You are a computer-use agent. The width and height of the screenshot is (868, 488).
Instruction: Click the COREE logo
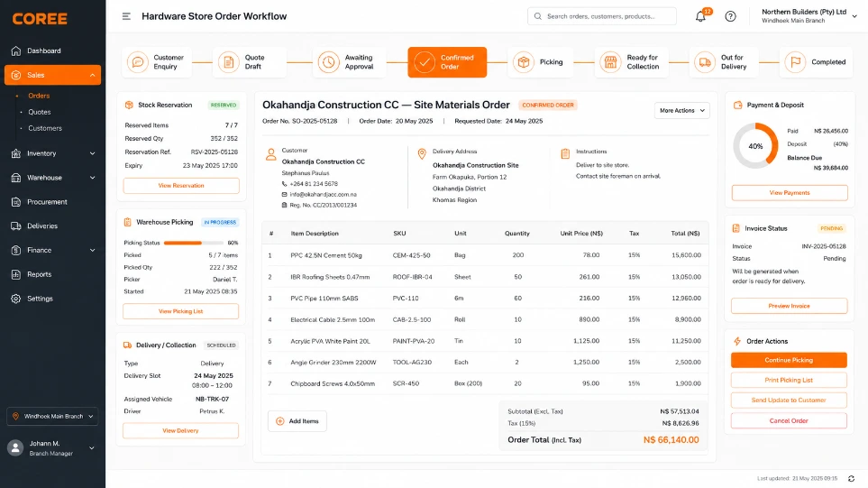(x=40, y=19)
